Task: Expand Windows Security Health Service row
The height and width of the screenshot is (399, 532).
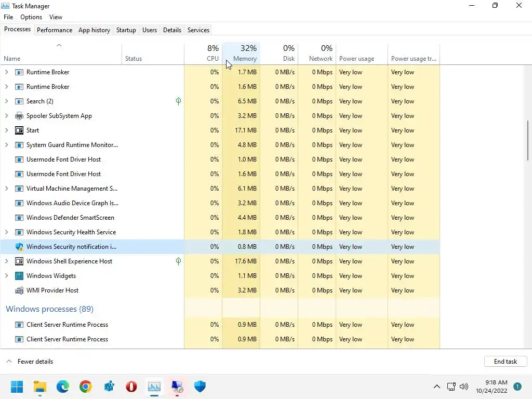Action: click(6, 232)
